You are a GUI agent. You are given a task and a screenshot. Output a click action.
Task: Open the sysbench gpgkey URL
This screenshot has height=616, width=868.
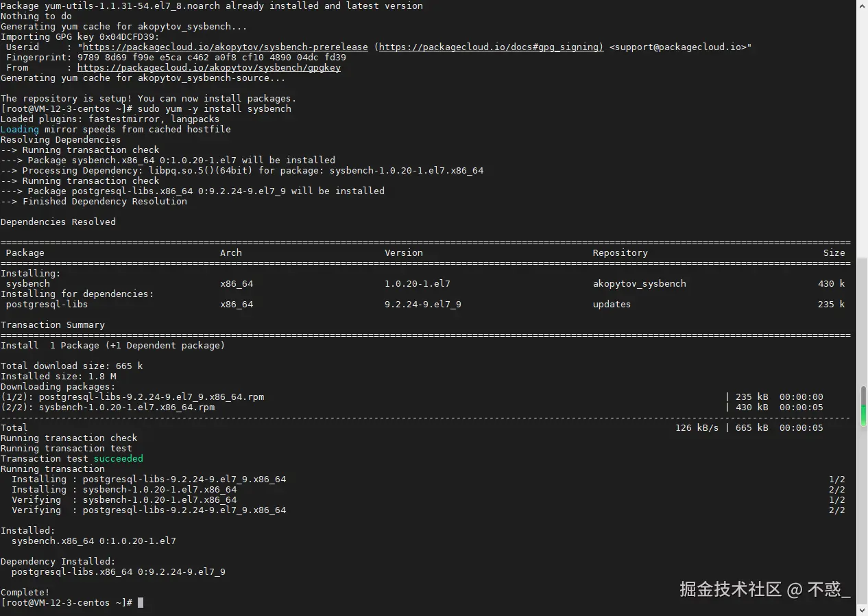(x=209, y=68)
